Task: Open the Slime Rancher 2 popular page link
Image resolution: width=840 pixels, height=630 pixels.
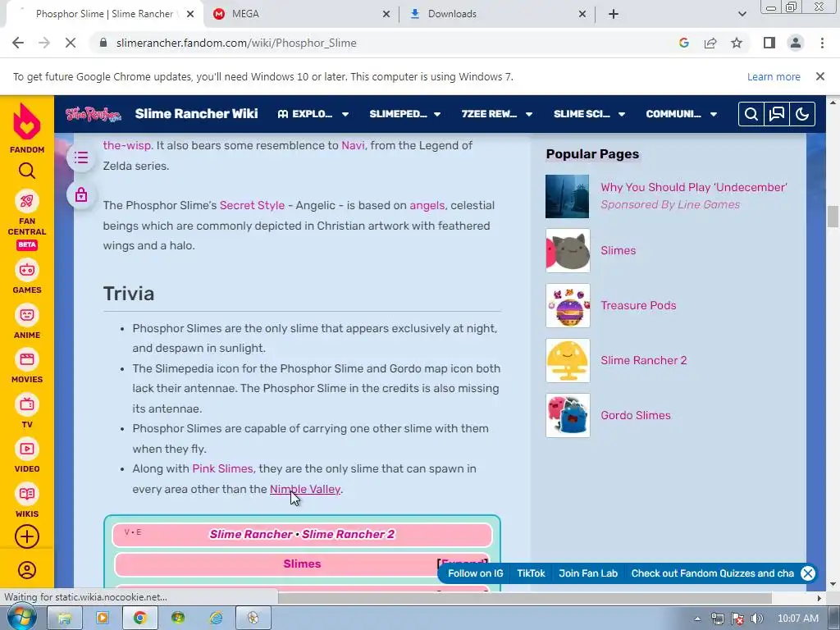Action: [643, 360]
